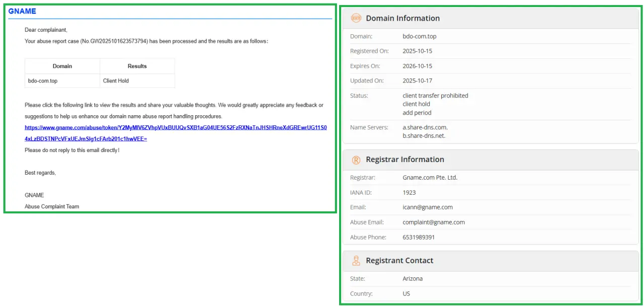Click the Results column header in email table
Image resolution: width=644 pixels, height=307 pixels.
[137, 66]
